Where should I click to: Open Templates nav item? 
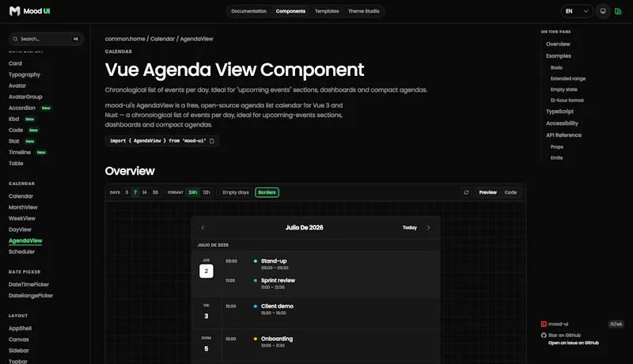[327, 11]
